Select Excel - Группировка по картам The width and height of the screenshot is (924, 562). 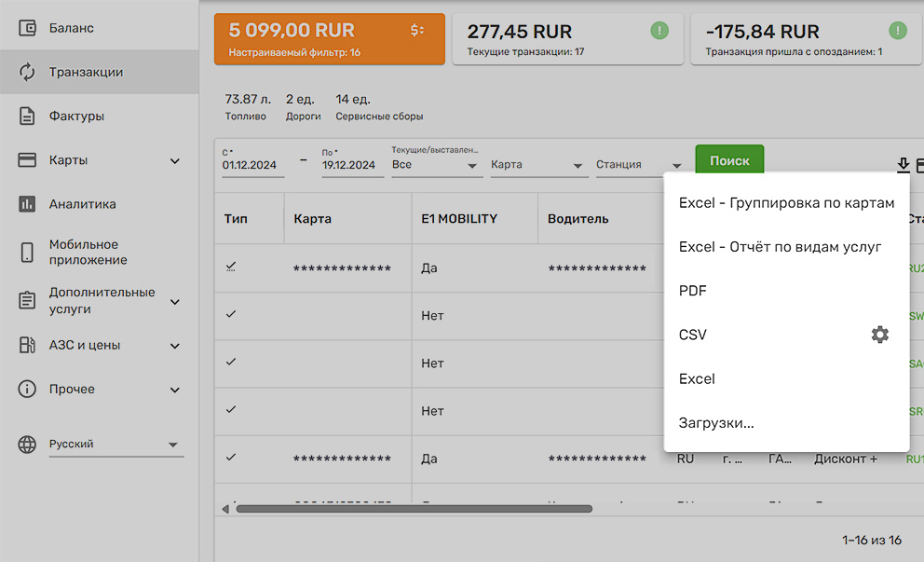point(786,203)
